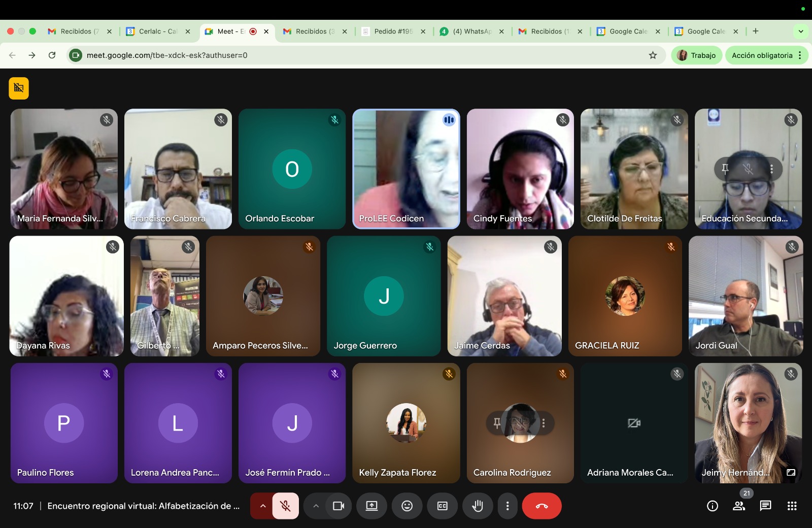The width and height of the screenshot is (812, 528).
Task: Expand audio settings arrow beside microphone
Action: [262, 506]
